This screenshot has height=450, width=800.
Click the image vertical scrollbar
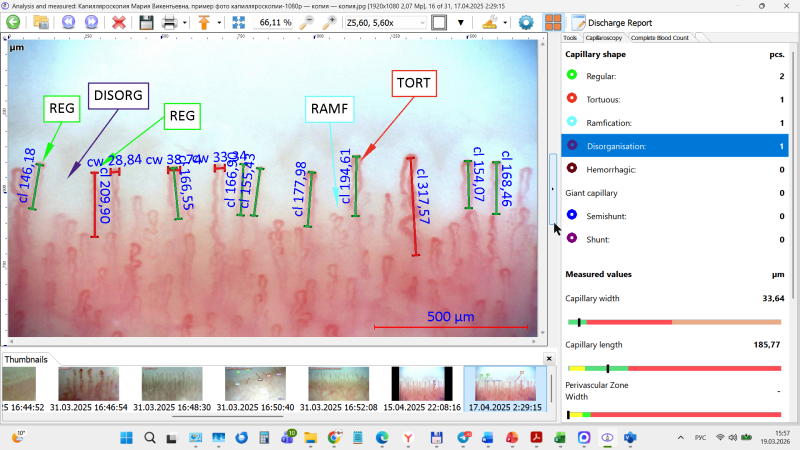click(x=542, y=188)
